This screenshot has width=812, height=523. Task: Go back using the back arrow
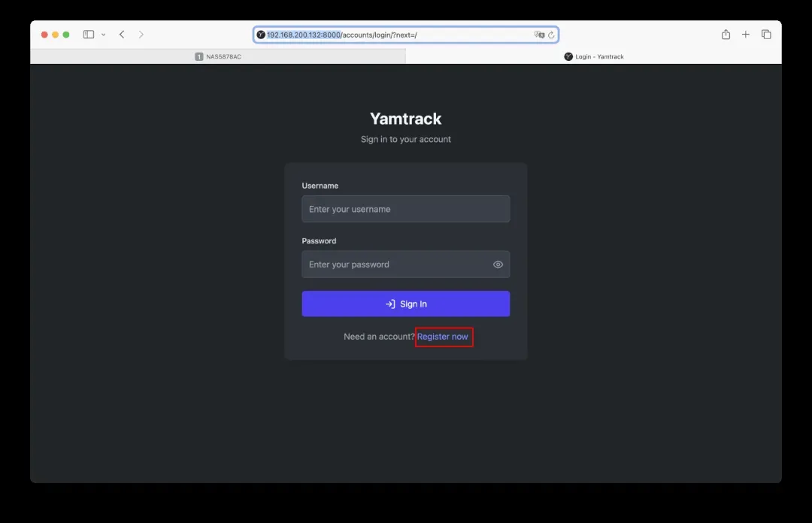122,35
